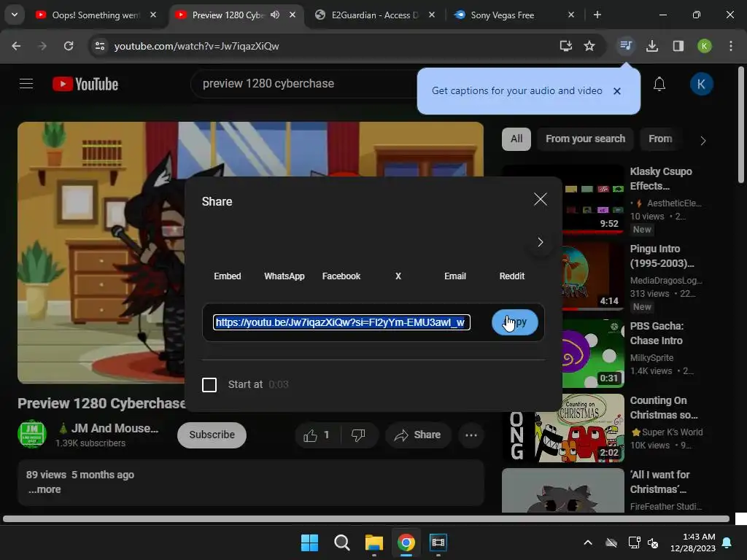This screenshot has height=560, width=747.
Task: Close the Sony Vegas Free tab
Action: (x=570, y=15)
